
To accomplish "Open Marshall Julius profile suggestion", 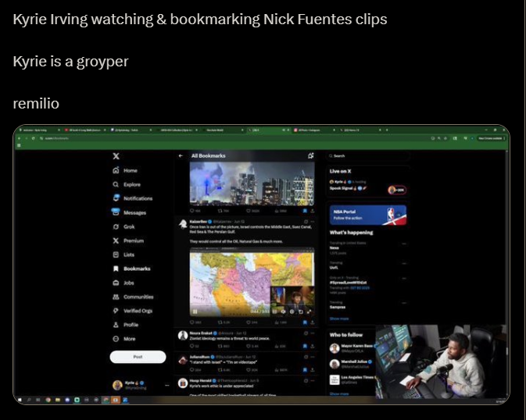I will coord(352,364).
